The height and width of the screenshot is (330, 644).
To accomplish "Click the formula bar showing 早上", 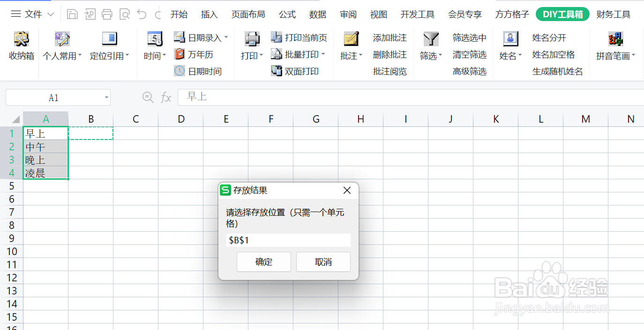I will pos(411,97).
